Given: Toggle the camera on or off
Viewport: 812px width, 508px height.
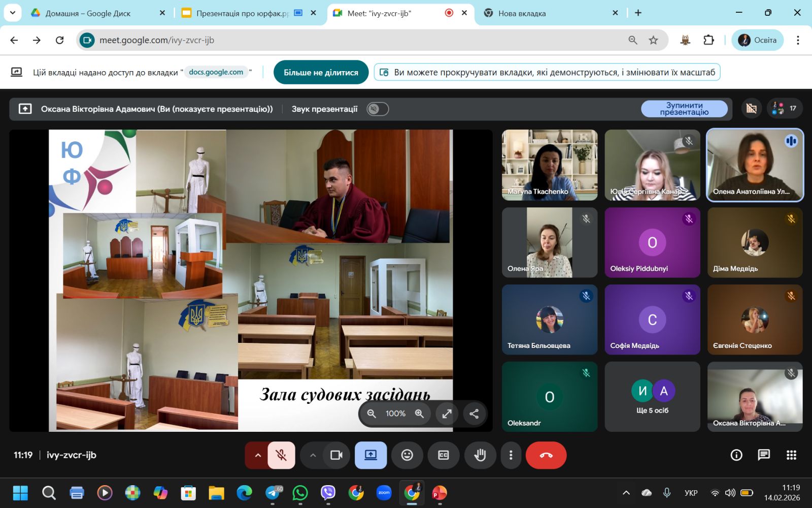Looking at the screenshot, I should pos(336,455).
